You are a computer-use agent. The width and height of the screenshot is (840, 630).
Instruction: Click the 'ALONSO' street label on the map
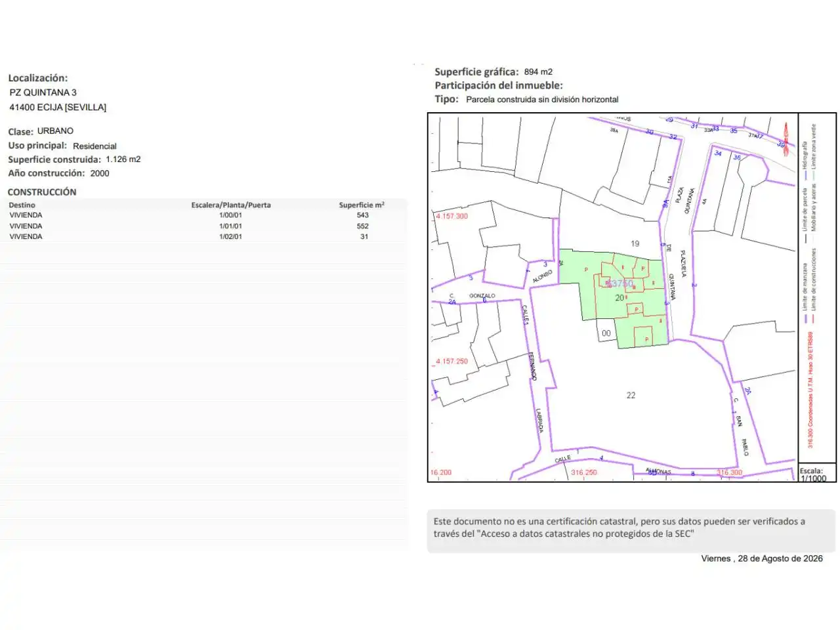(x=542, y=277)
